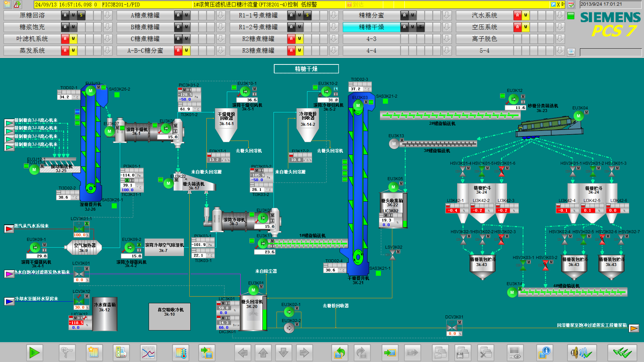Viewport: 644px width, 362px height.
Task: Click the green arrow store picture icon
Action: click(390, 353)
